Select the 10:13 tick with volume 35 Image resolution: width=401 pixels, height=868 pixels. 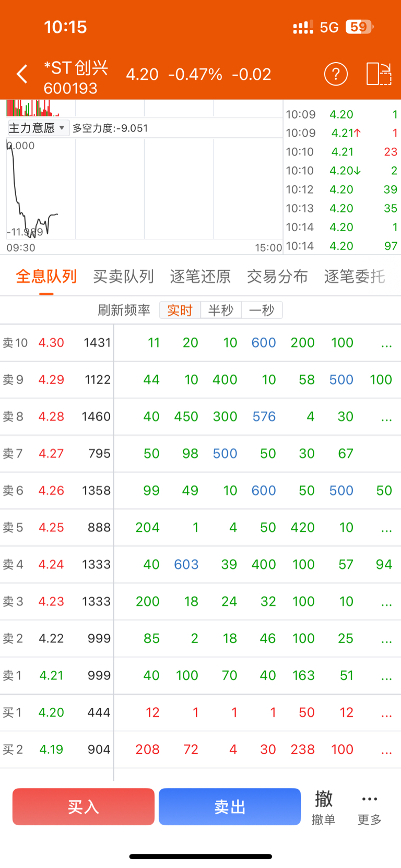(342, 208)
